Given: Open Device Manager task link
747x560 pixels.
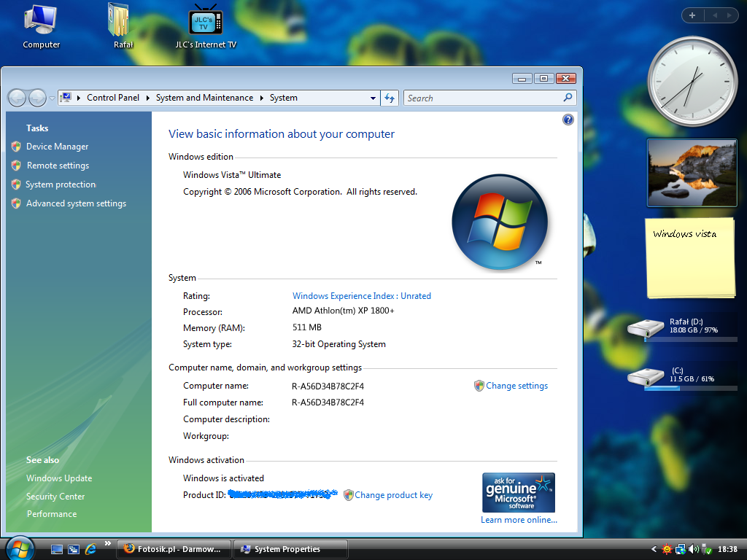Looking at the screenshot, I should click(x=57, y=147).
